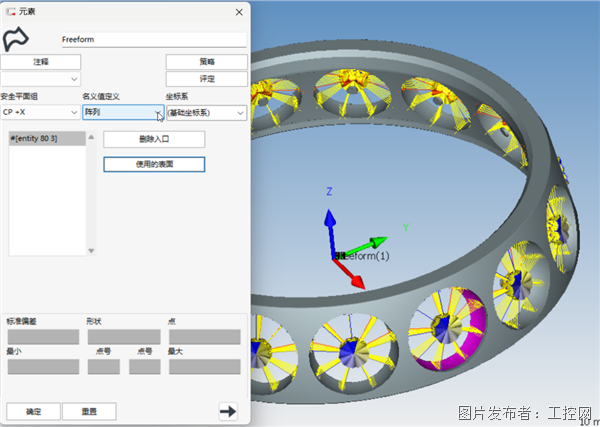600x427 pixels.
Task: Close the 元素 dialog window
Action: coord(238,11)
